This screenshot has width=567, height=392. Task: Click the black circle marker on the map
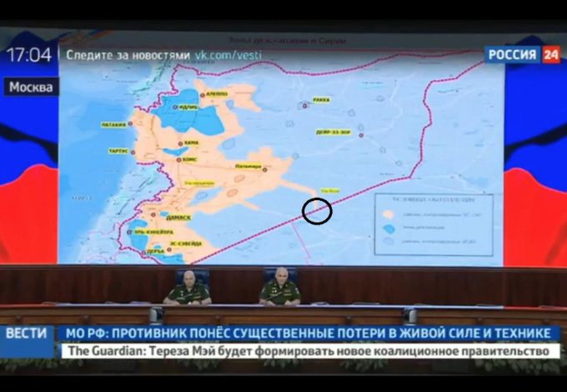point(318,211)
